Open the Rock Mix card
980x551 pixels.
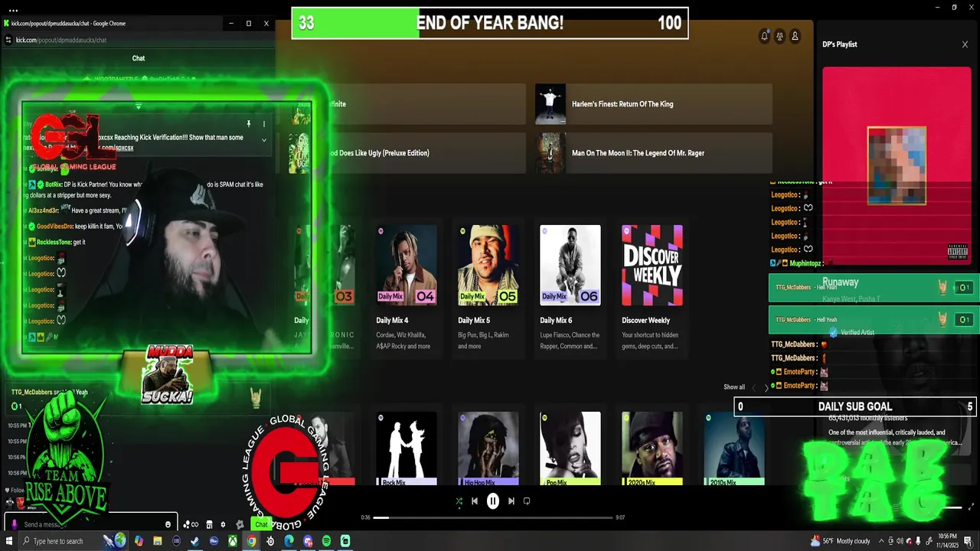tap(407, 448)
